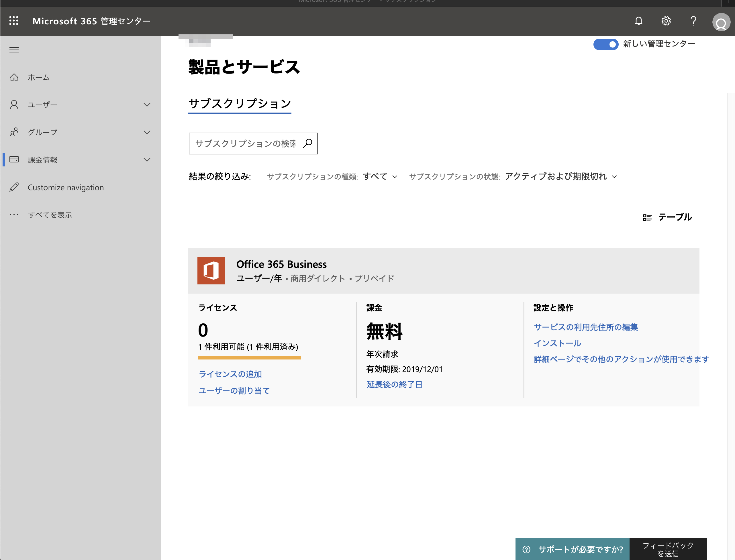The width and height of the screenshot is (735, 560).
Task: Click Microsoft 365 管理センター header title
Action: (x=91, y=21)
